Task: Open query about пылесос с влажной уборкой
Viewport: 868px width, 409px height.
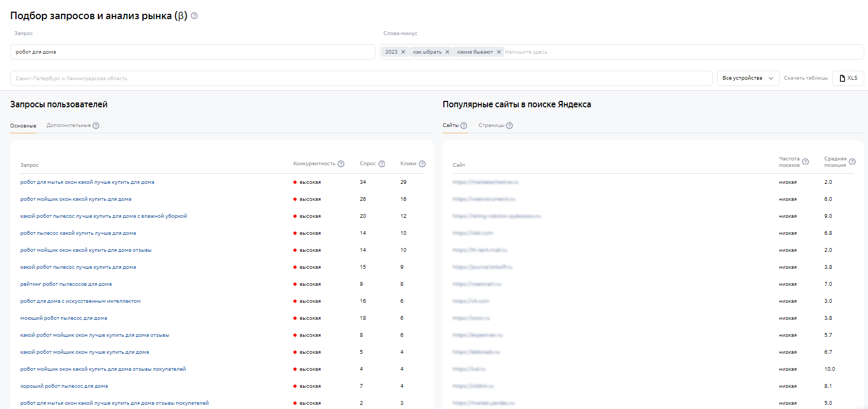Action: tap(104, 216)
